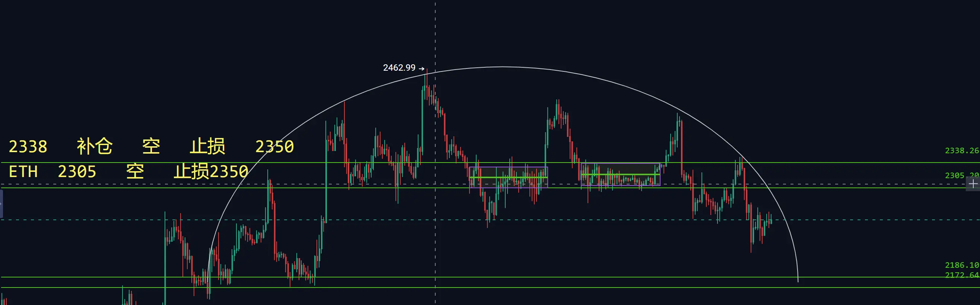
Task: Select the 2462.99 high price label
Action: click(x=399, y=68)
